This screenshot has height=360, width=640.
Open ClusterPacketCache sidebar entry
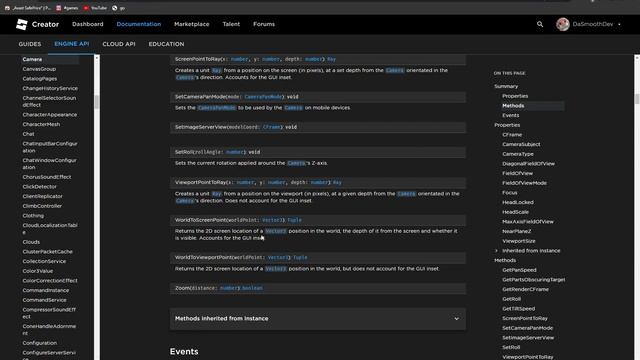point(47,251)
